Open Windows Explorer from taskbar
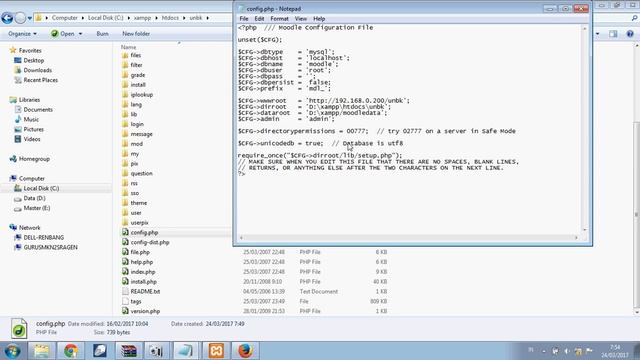This screenshot has width=640, height=360. pyautogui.click(x=42, y=351)
